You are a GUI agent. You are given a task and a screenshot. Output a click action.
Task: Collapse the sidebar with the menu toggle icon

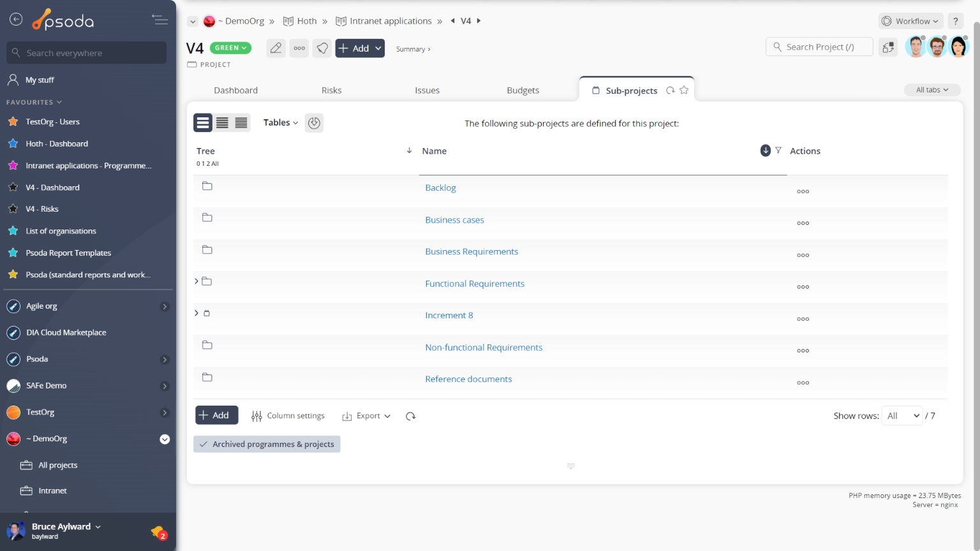160,20
